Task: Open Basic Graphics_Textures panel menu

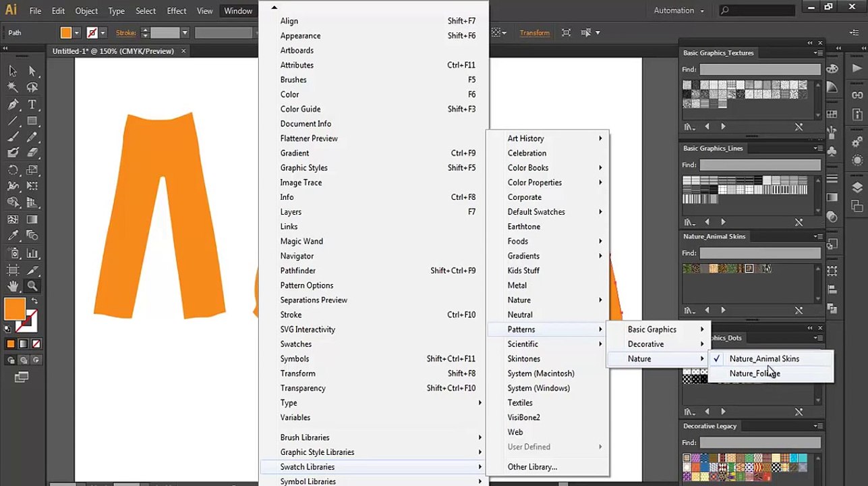Action: point(817,53)
